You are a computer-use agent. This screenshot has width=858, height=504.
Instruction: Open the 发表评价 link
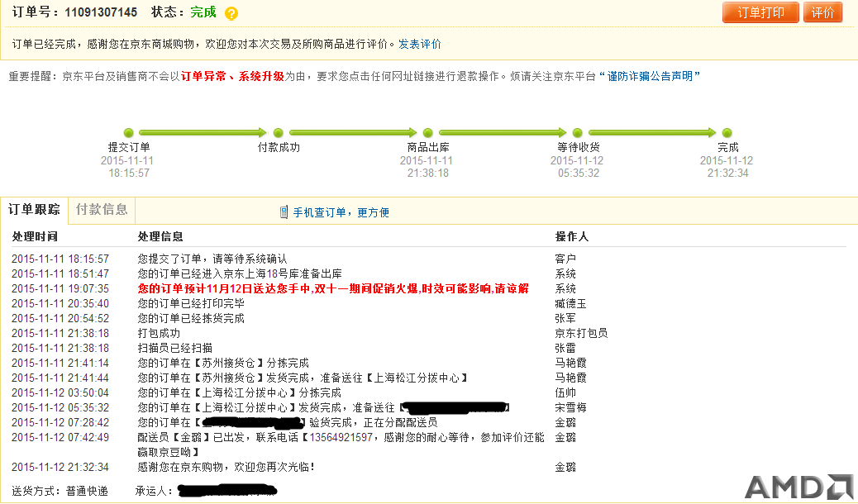pos(420,44)
